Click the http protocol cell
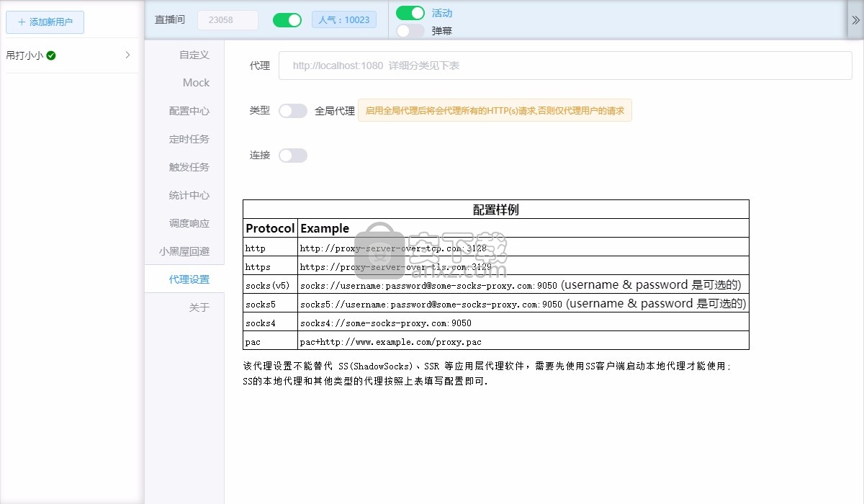The width and height of the screenshot is (864, 504). 270,248
